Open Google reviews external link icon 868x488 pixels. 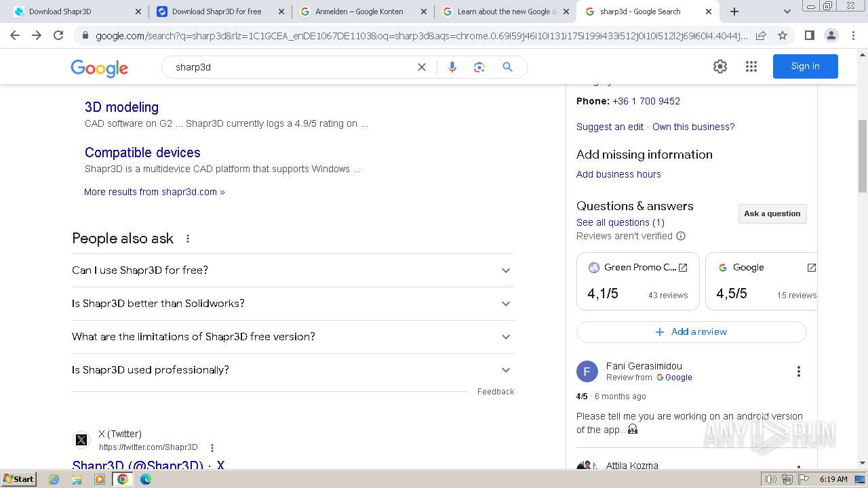coord(811,268)
